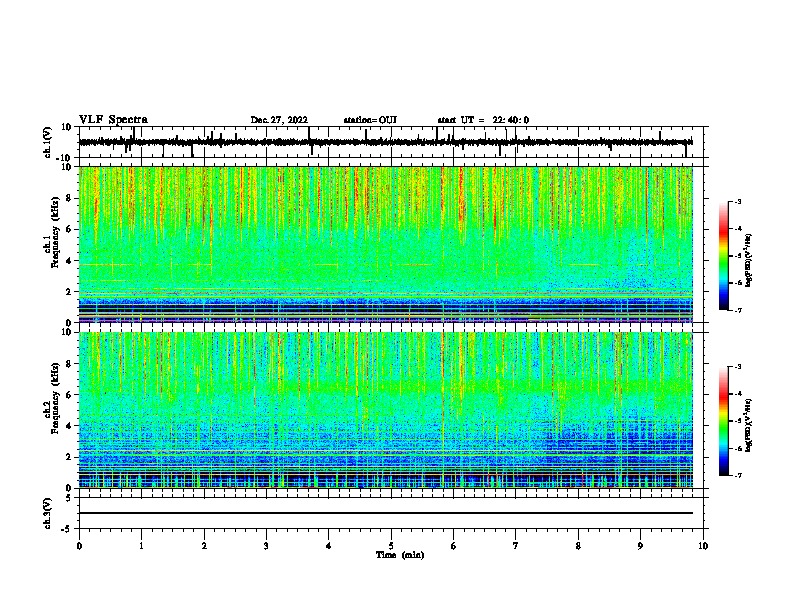The height and width of the screenshot is (612, 792).
Task: Click the time axis tick label "1"
Action: [141, 546]
